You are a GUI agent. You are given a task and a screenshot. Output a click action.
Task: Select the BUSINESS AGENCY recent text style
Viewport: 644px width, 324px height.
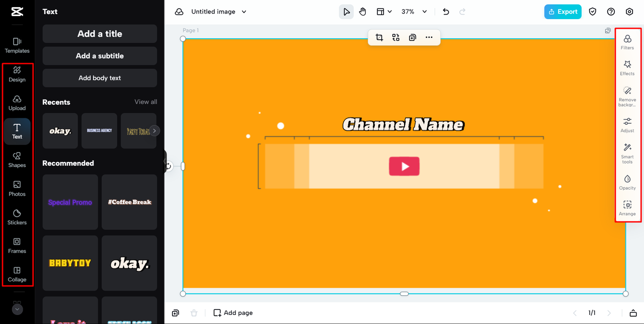(x=99, y=131)
